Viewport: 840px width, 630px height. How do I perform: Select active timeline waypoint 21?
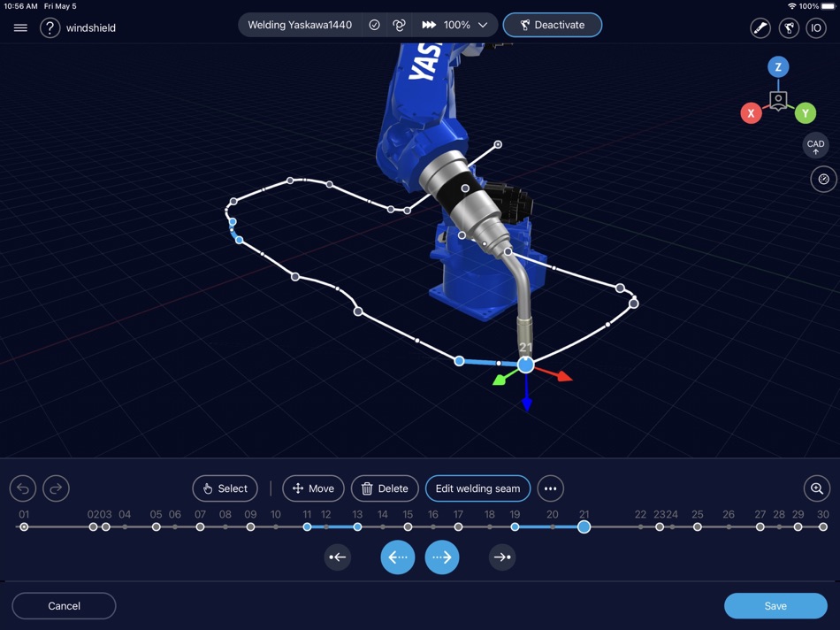[x=584, y=527]
